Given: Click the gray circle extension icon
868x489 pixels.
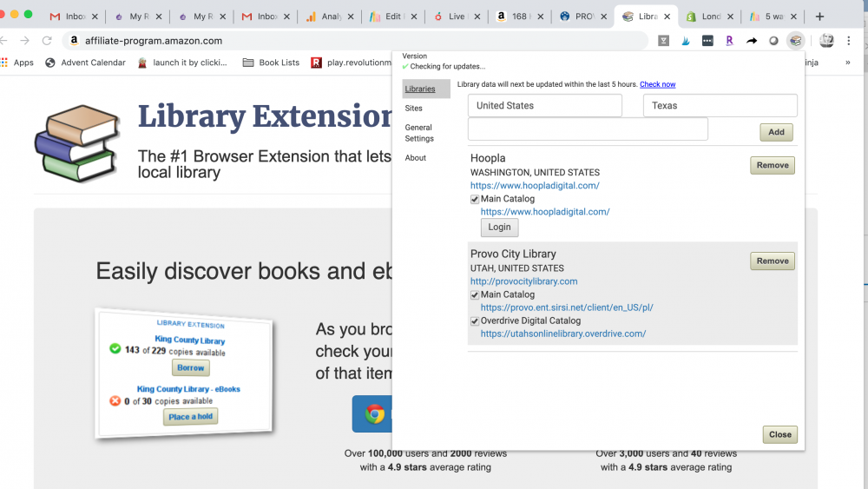Looking at the screenshot, I should tap(774, 41).
